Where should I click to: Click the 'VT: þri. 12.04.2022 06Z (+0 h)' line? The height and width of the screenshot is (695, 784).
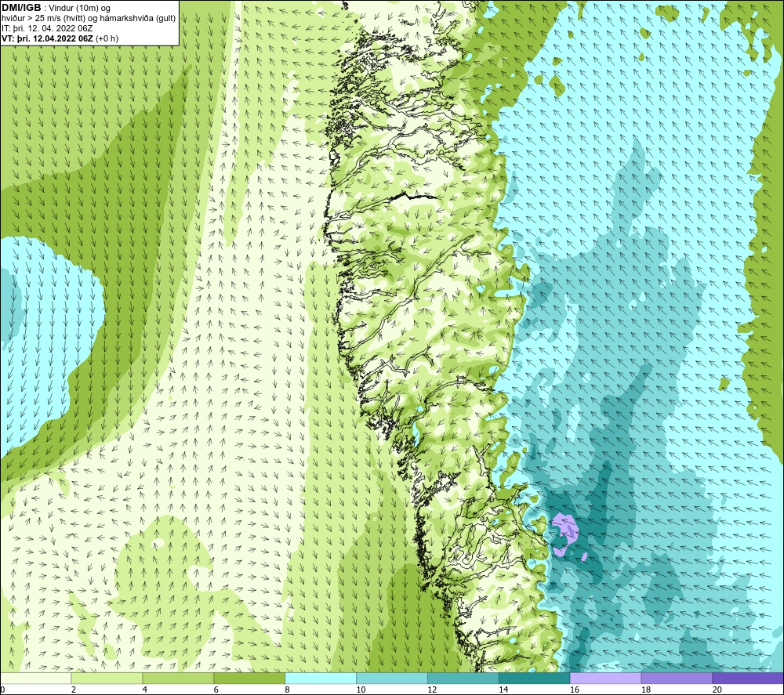coord(60,38)
